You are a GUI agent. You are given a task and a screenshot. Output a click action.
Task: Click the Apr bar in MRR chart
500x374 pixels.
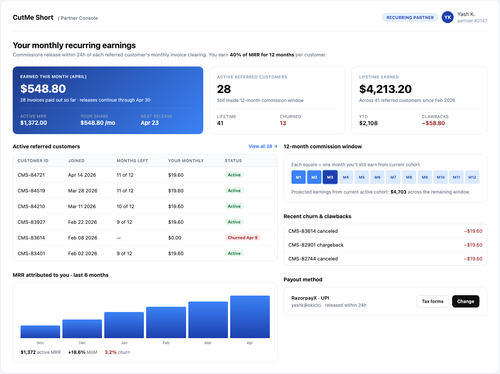point(250,317)
